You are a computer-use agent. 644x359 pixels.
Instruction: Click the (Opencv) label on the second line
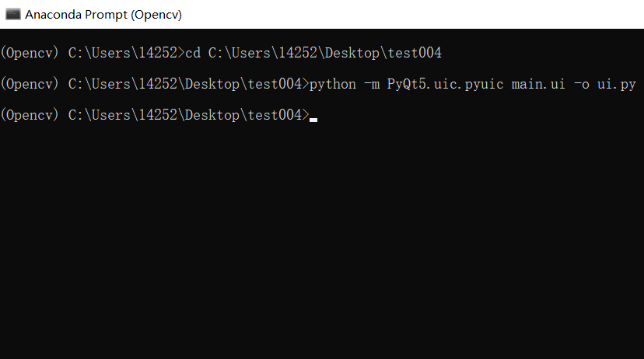pyautogui.click(x=30, y=84)
